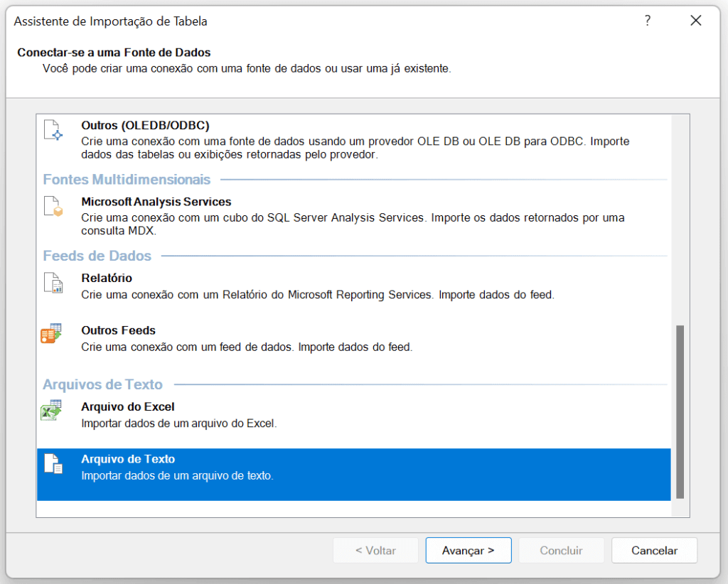Click the Fontes Multidimensionais section header
The width and height of the screenshot is (728, 584).
pos(127,179)
